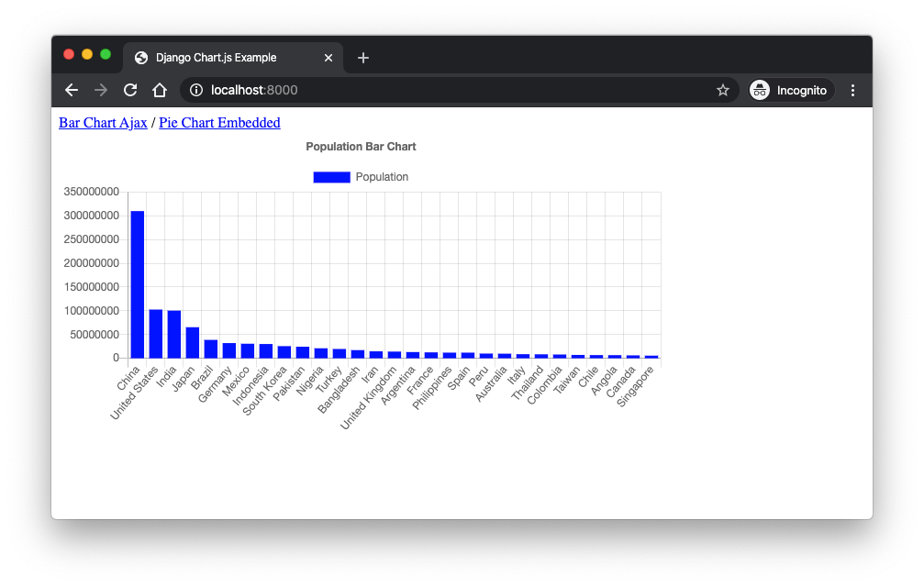Open the Bar Chart Ajax link
Screen dimensions: 924x587
pos(103,123)
